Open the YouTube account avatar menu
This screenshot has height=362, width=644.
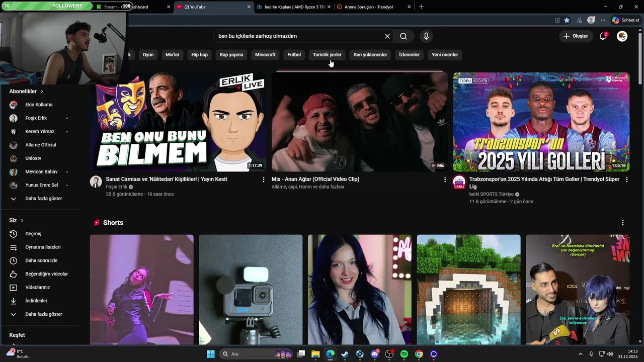pyautogui.click(x=622, y=36)
